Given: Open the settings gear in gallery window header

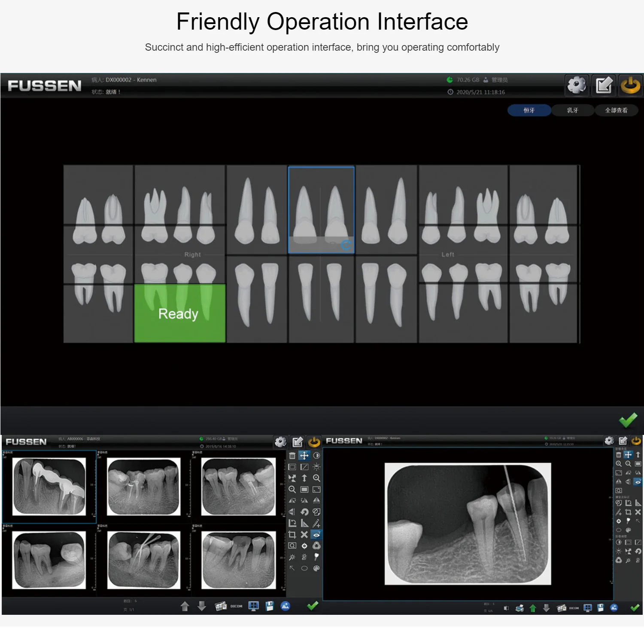Looking at the screenshot, I should 281,441.
